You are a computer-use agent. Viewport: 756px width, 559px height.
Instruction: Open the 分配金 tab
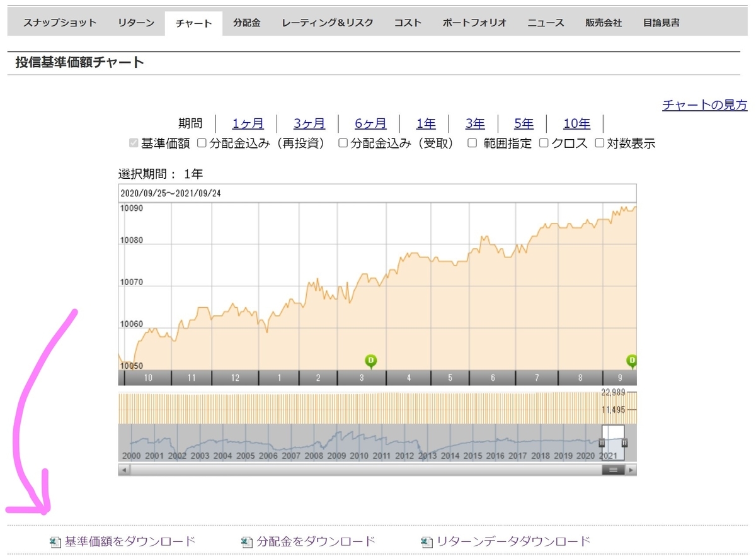click(246, 23)
